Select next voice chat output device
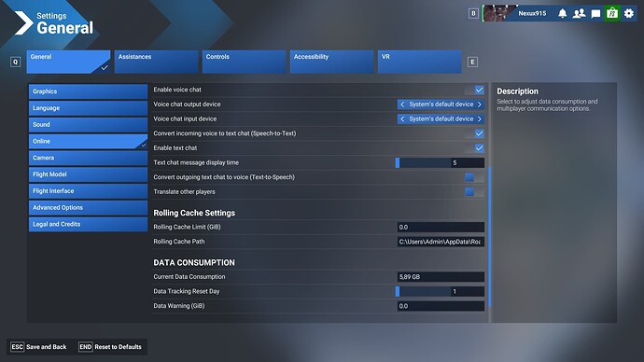Viewport: 644px width, 362px height. click(480, 104)
